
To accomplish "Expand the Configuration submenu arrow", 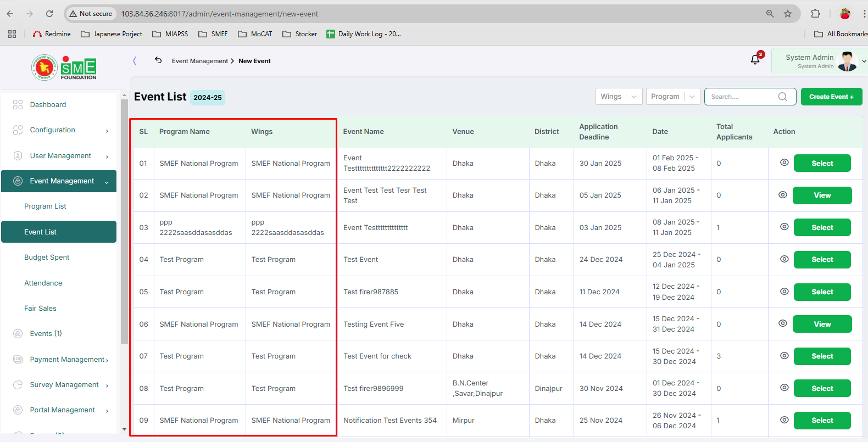I will tap(107, 131).
